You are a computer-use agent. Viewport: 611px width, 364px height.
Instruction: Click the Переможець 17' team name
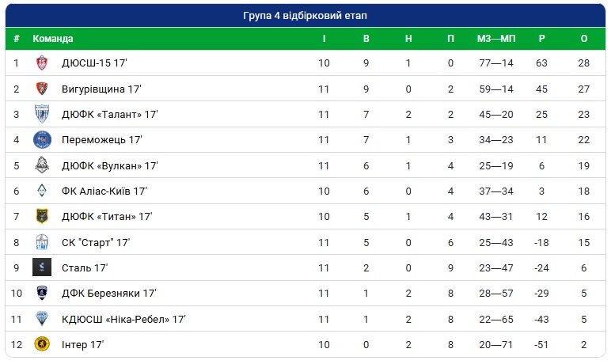pyautogui.click(x=102, y=139)
